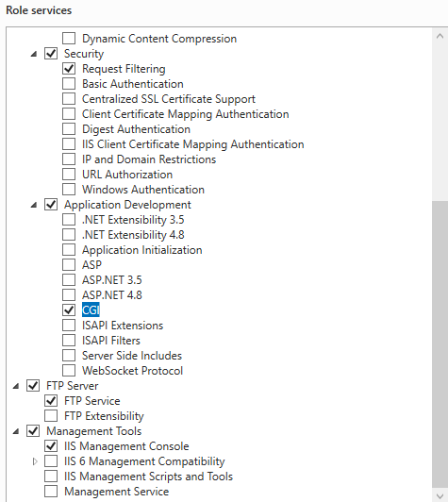The width and height of the screenshot is (448, 502).
Task: Click the scrollbar up arrow
Action: (x=440, y=36)
